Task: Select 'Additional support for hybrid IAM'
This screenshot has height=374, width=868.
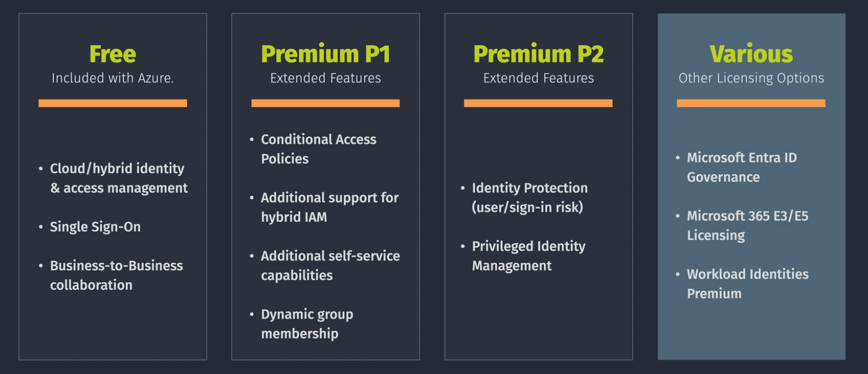Action: coord(329,207)
